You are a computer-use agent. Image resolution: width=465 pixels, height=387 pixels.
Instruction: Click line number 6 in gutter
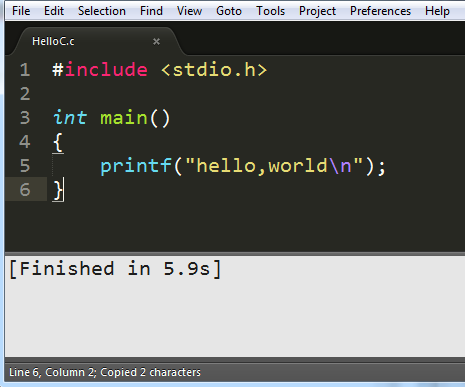pyautogui.click(x=25, y=190)
